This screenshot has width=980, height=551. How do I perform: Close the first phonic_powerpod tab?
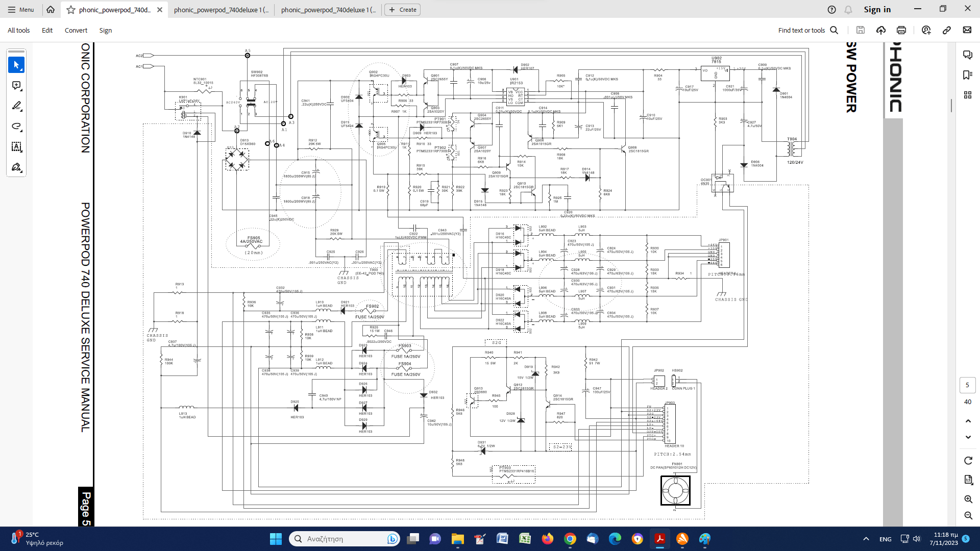pyautogui.click(x=160, y=10)
